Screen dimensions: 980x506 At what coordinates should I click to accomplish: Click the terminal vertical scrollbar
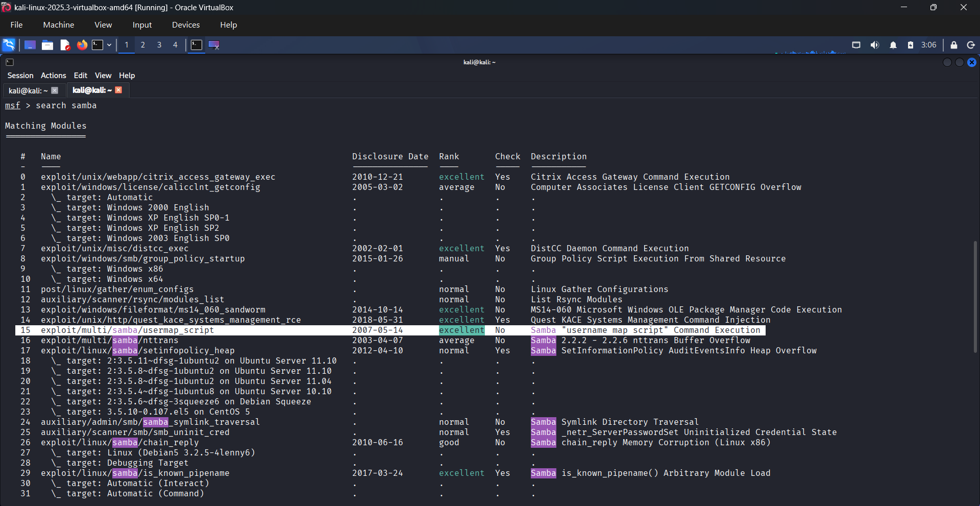[x=975, y=296]
